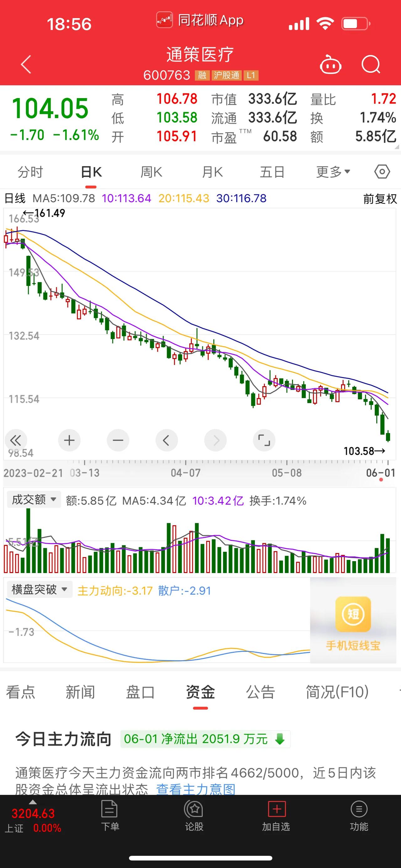Viewport: 401px width, 868px height.
Task: Select the 资金 capital flow tab
Action: pos(200,692)
